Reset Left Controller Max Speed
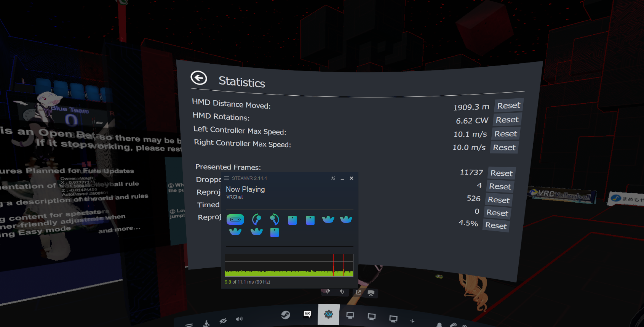This screenshot has height=327, width=644. coord(506,134)
